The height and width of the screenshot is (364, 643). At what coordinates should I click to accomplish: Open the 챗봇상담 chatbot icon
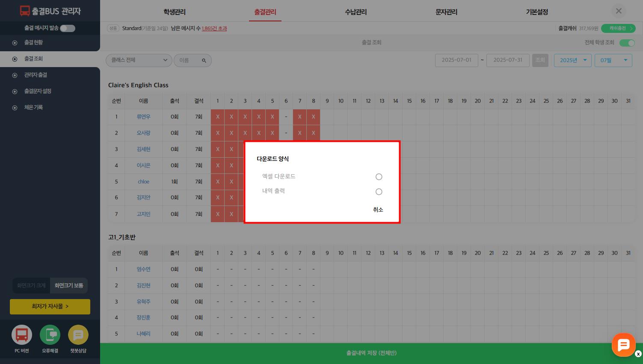point(78,335)
